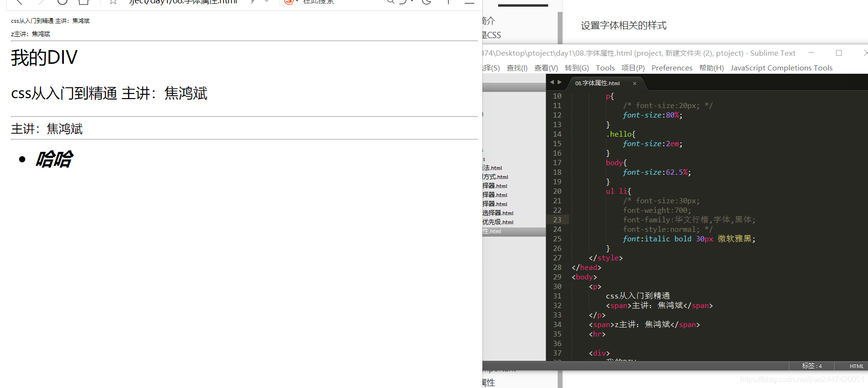Open the Tools menu in Sublime Text

(605, 68)
